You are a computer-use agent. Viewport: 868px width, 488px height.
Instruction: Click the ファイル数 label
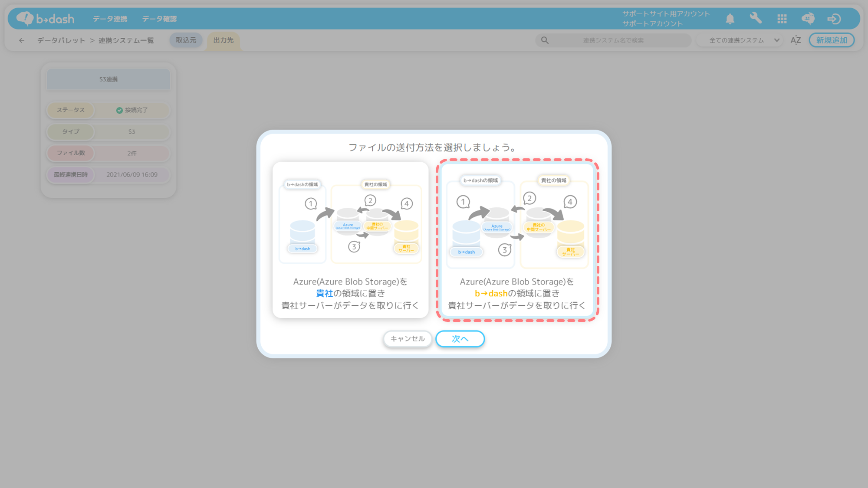[71, 153]
